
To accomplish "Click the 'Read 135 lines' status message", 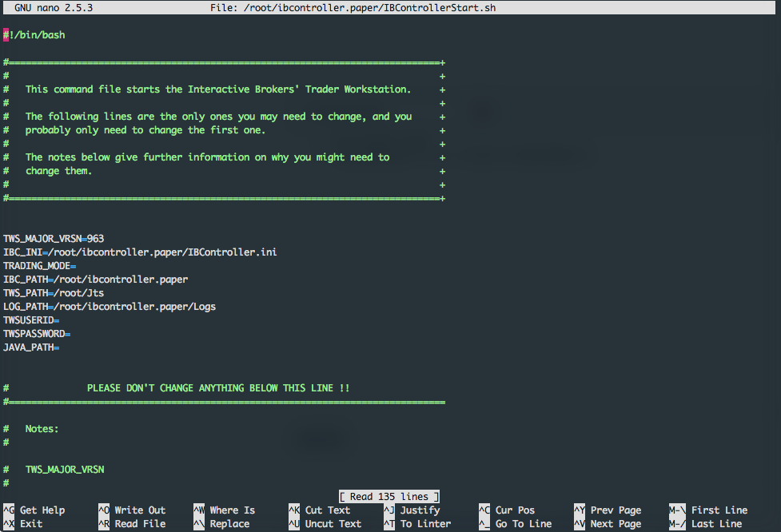I will 389,497.
